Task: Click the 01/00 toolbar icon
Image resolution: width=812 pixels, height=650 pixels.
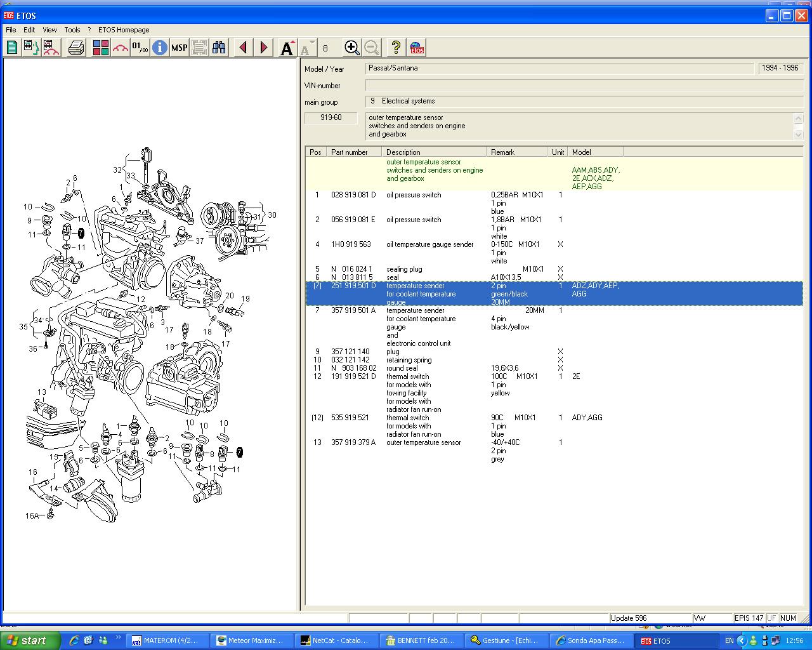Action: point(140,48)
